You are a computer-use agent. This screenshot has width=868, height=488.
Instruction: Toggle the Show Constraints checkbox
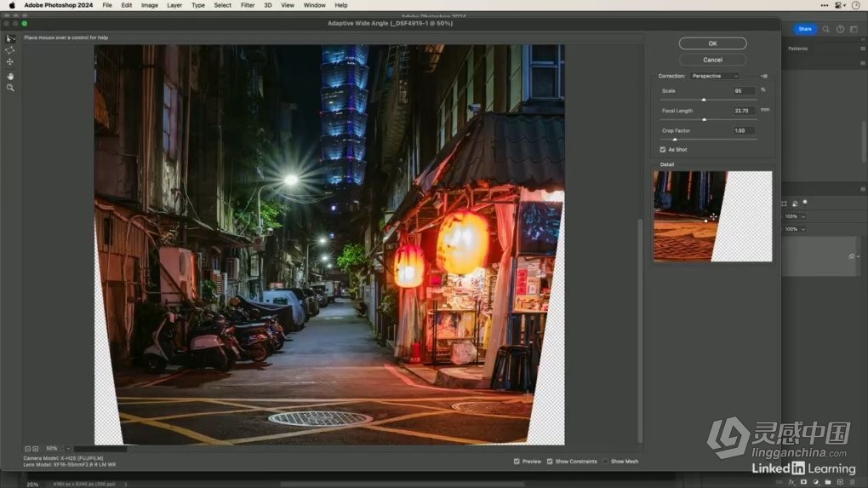(x=550, y=462)
